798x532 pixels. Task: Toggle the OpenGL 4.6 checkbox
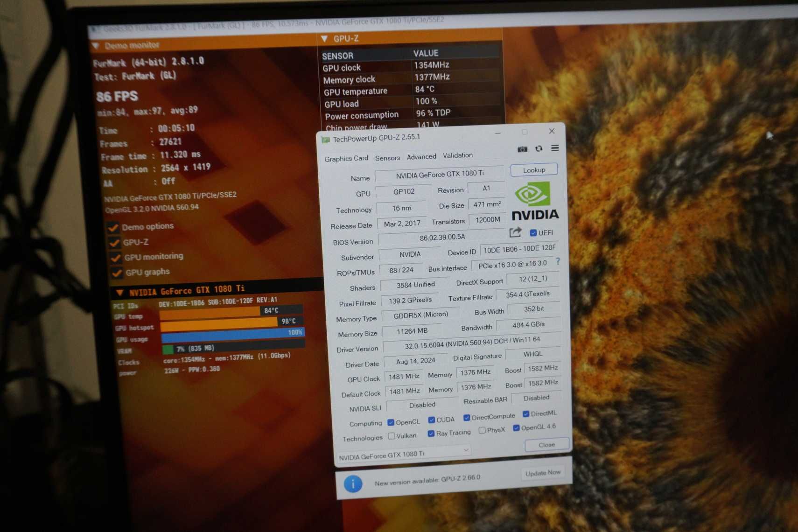click(x=516, y=428)
